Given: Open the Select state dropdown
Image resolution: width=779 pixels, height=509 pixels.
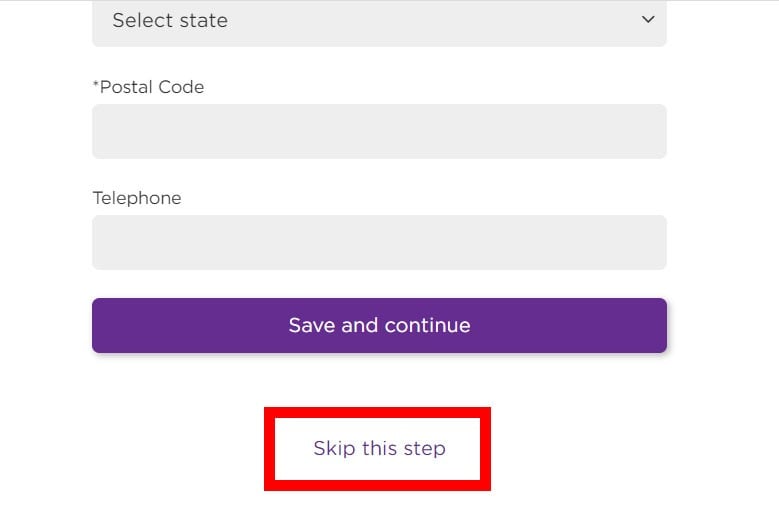Looking at the screenshot, I should point(378,21).
